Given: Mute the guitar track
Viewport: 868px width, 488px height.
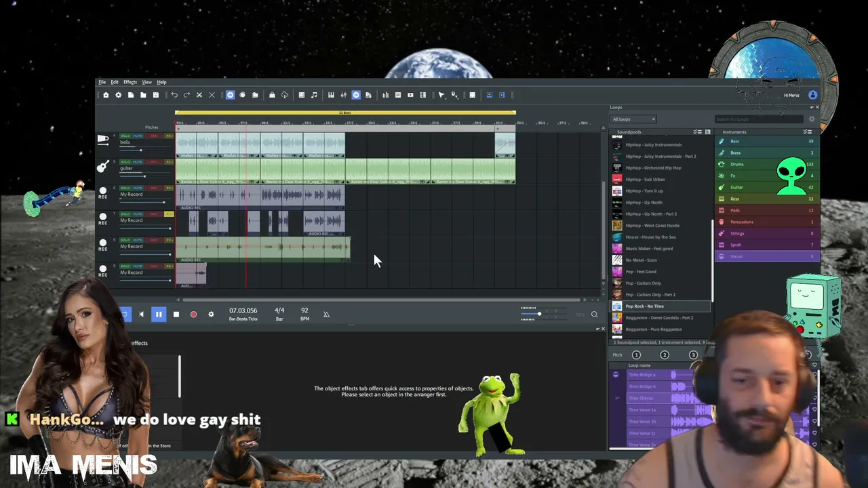Looking at the screenshot, I should pyautogui.click(x=136, y=162).
